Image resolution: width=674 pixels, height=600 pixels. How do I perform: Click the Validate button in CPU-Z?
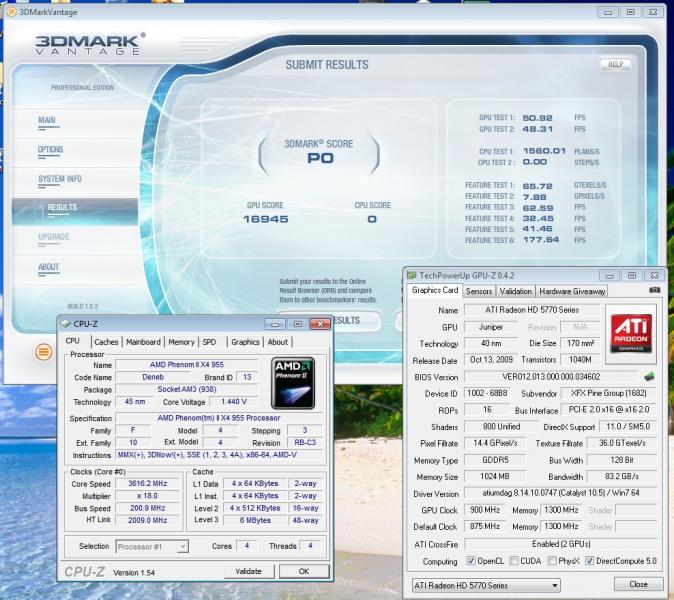[248, 571]
